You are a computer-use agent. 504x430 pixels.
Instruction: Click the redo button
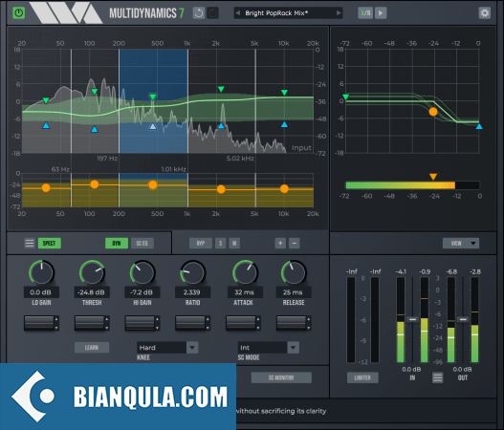pos(212,13)
